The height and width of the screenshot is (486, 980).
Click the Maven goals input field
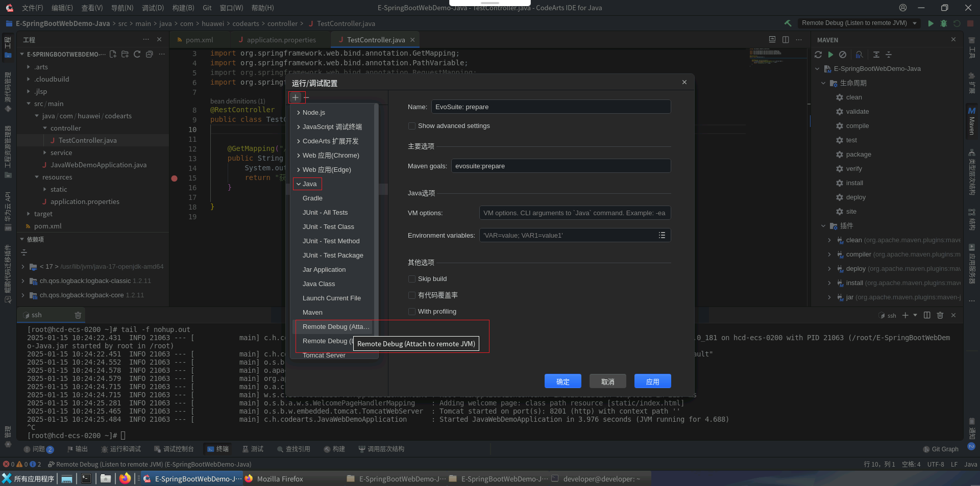point(561,166)
